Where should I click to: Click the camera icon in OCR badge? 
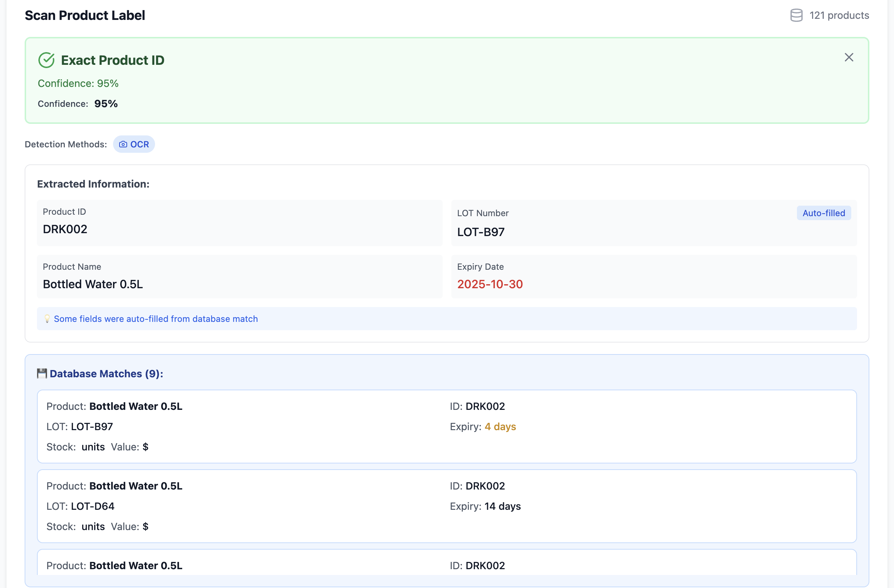[123, 144]
